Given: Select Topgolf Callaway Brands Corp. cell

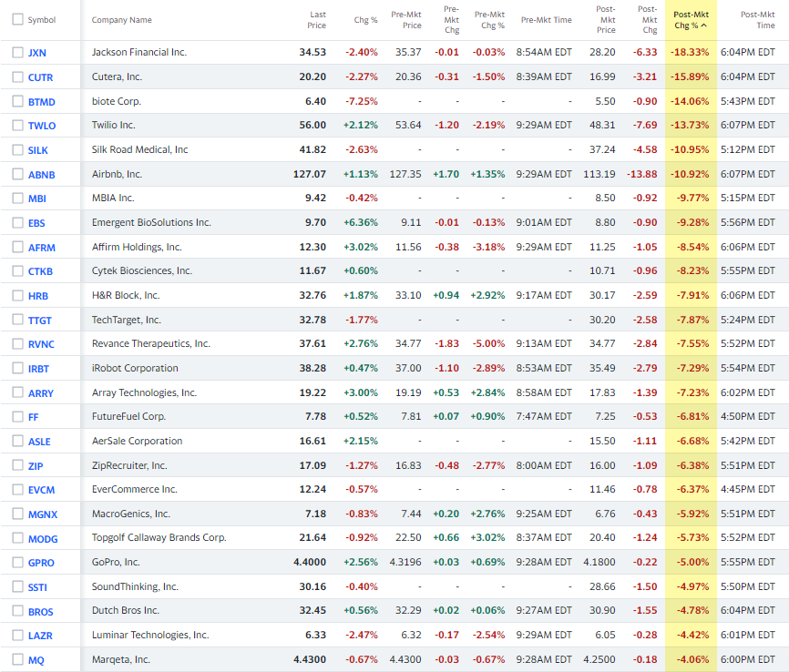Looking at the screenshot, I should pos(159,538).
